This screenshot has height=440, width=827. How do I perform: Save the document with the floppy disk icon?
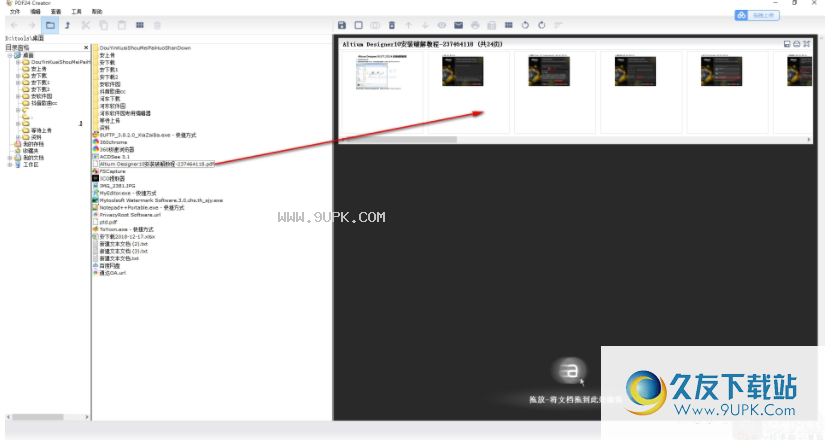click(342, 25)
